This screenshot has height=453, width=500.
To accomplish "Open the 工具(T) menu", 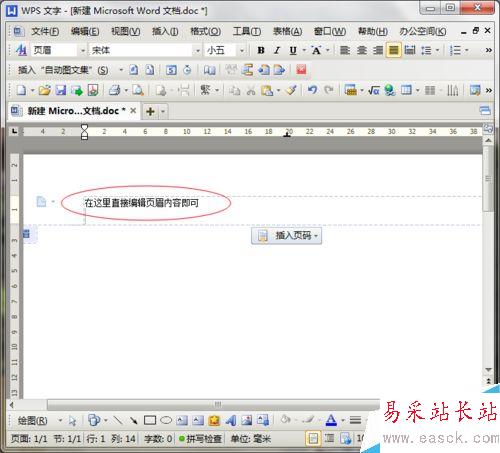I will (247, 32).
